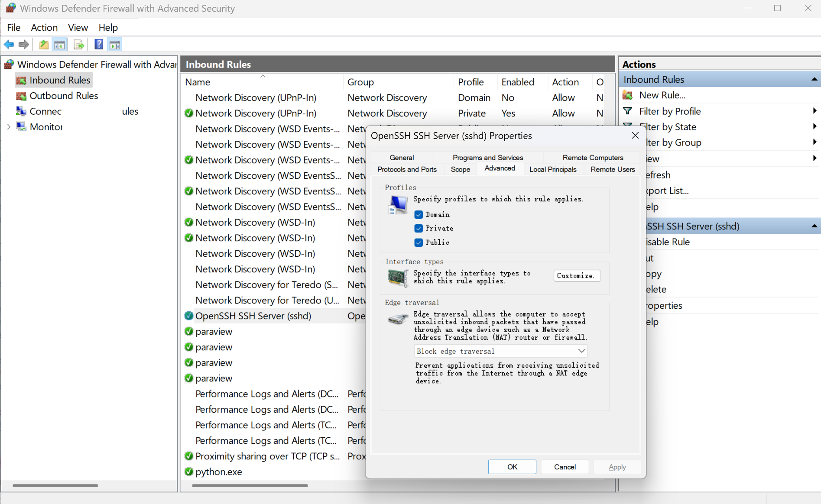
Task: Open the Block edge traversal dropdown
Action: [x=501, y=351]
